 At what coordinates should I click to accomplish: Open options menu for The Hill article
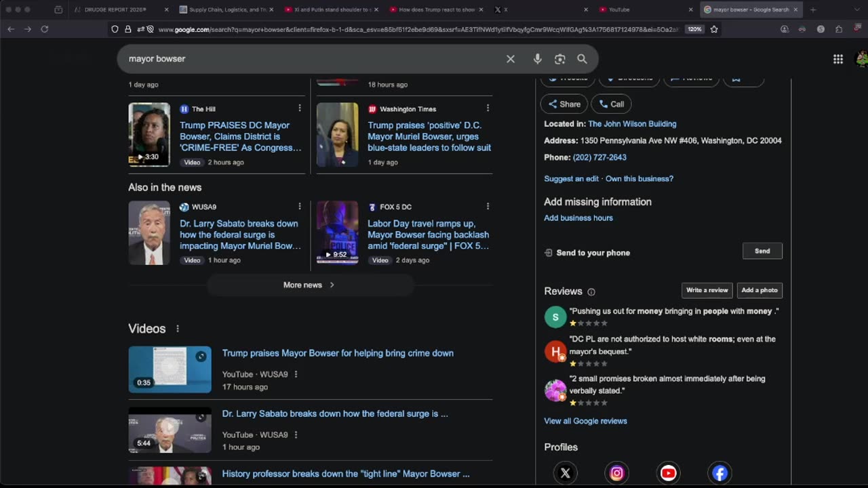tap(299, 108)
